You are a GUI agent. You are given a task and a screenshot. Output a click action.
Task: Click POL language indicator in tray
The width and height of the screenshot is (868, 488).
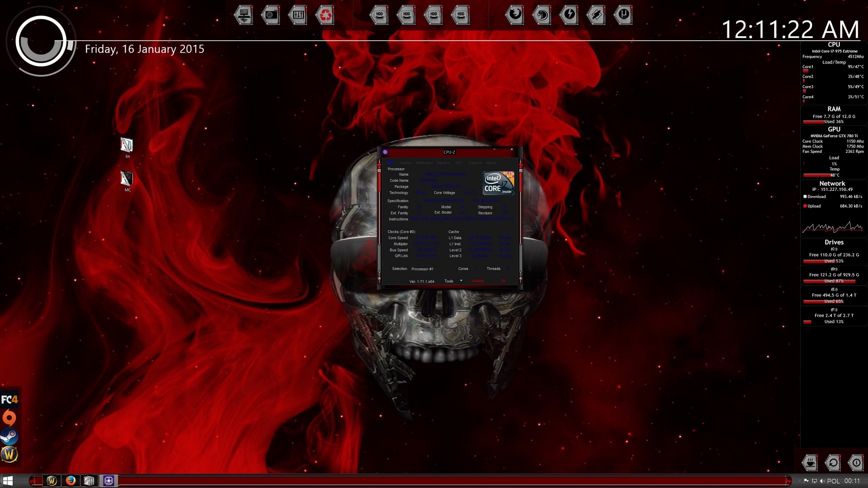coord(833,481)
